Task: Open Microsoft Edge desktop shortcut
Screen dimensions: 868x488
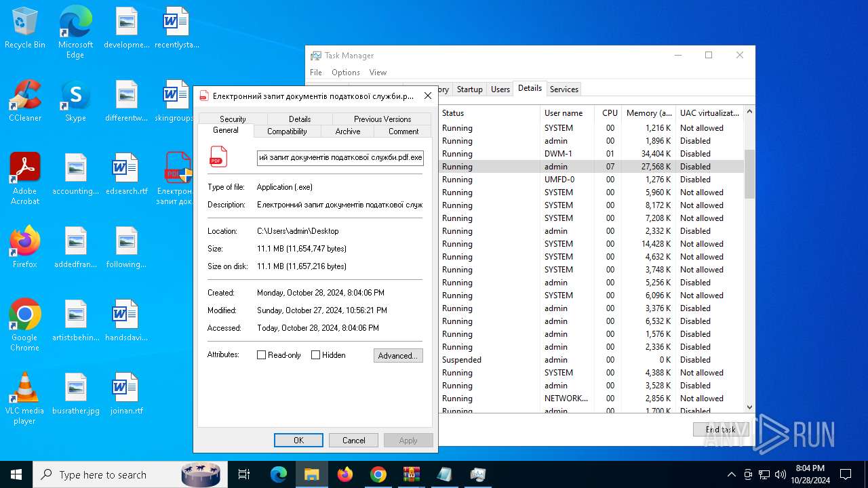Action: pyautogui.click(x=75, y=33)
